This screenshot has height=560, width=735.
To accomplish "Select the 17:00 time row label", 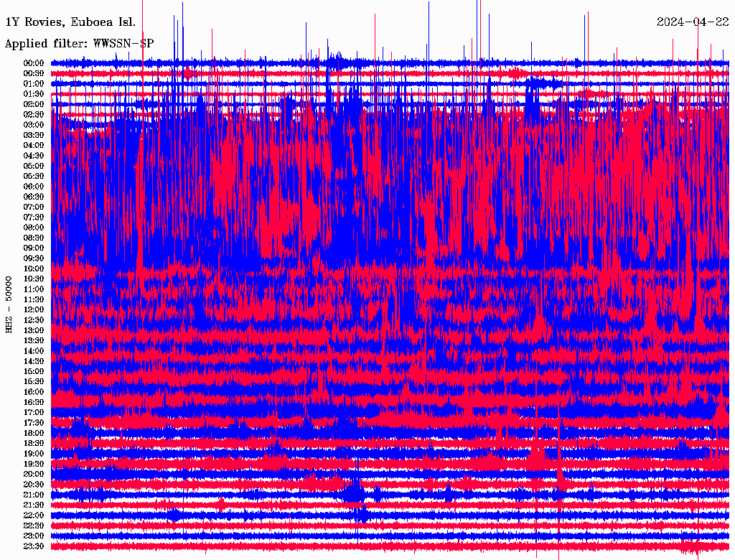I will (34, 412).
